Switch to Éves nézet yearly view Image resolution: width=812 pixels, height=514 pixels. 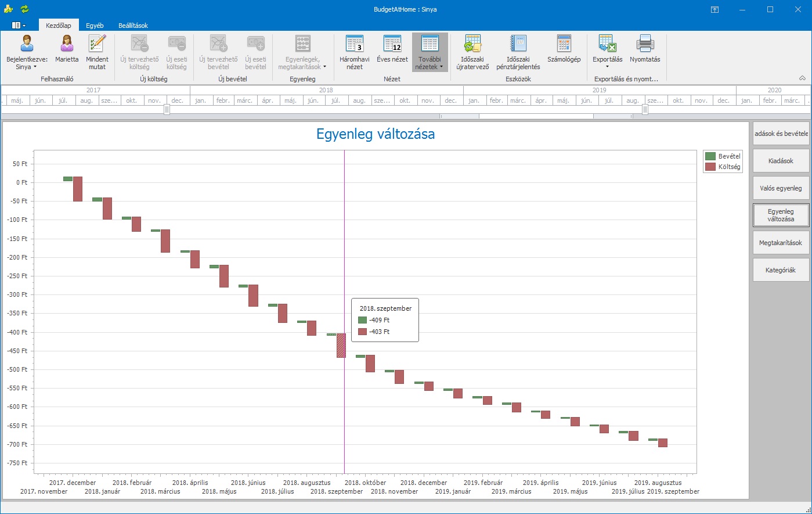pyautogui.click(x=392, y=52)
